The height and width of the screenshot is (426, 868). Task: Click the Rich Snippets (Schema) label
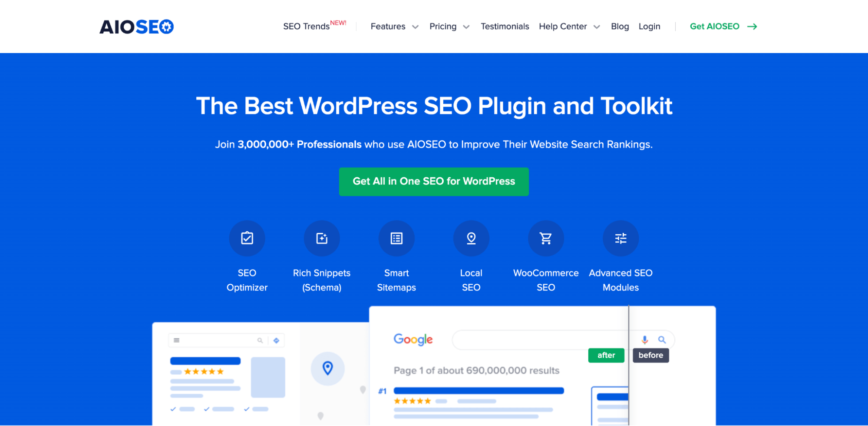(322, 280)
